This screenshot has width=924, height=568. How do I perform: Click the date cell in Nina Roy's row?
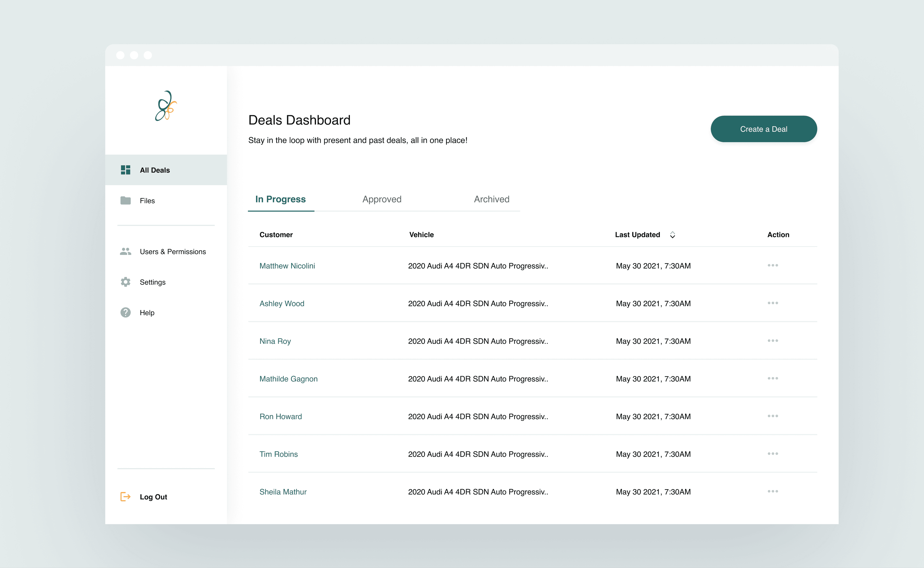click(653, 341)
